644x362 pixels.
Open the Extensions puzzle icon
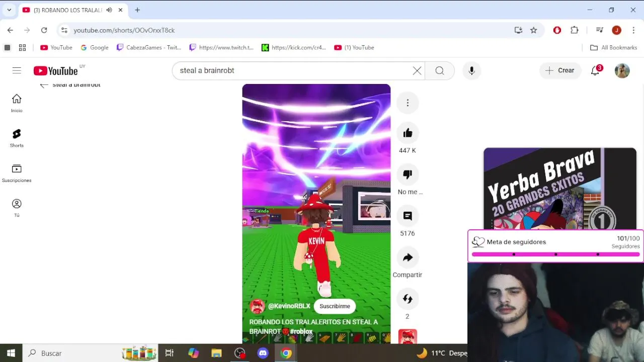coord(575,30)
